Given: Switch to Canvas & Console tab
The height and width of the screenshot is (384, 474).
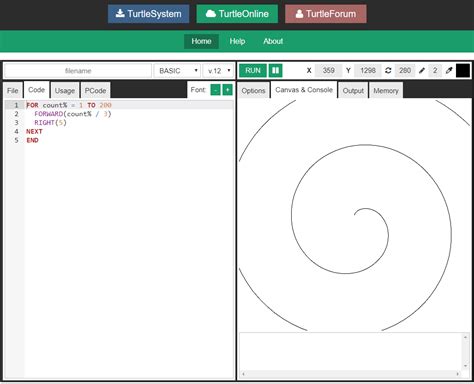Looking at the screenshot, I should click(304, 90).
